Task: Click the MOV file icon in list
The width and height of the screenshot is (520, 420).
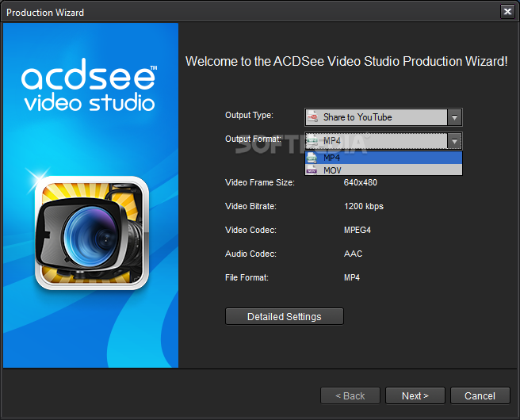Action: 312,170
